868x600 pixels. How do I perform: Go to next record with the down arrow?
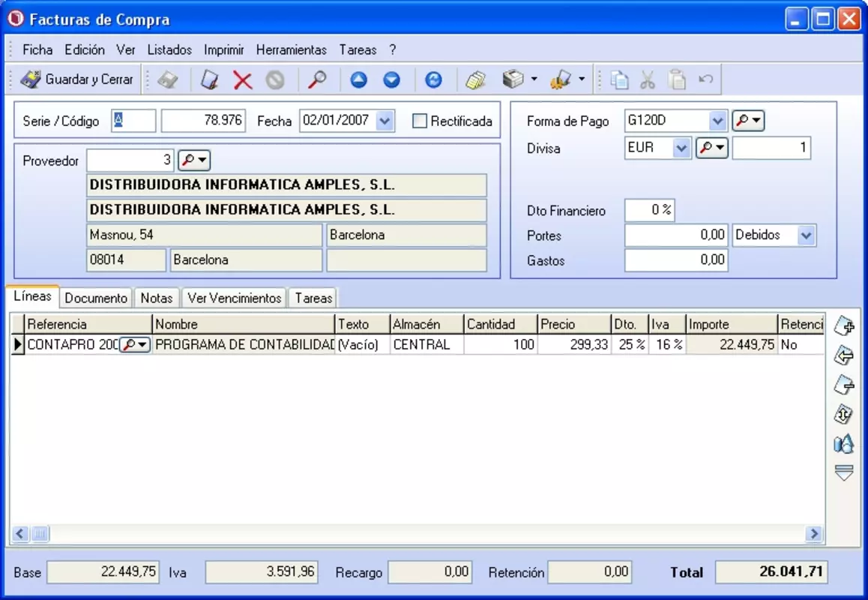(x=391, y=79)
